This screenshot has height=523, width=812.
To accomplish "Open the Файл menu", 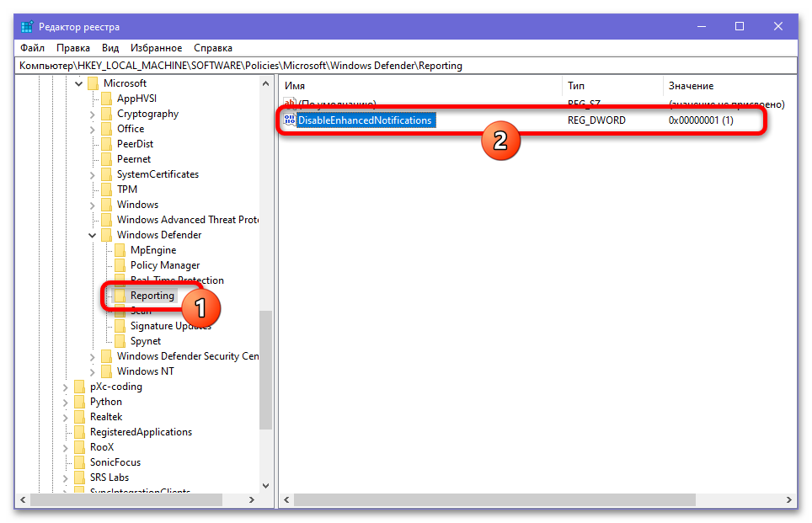I will 32,48.
